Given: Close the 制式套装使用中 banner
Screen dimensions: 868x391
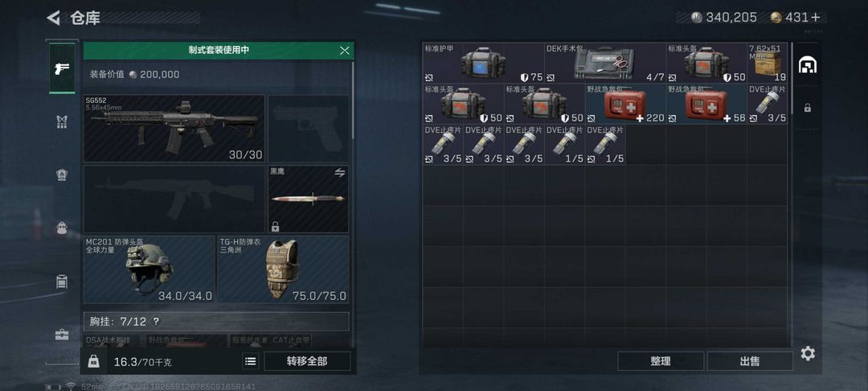Looking at the screenshot, I should [x=344, y=51].
